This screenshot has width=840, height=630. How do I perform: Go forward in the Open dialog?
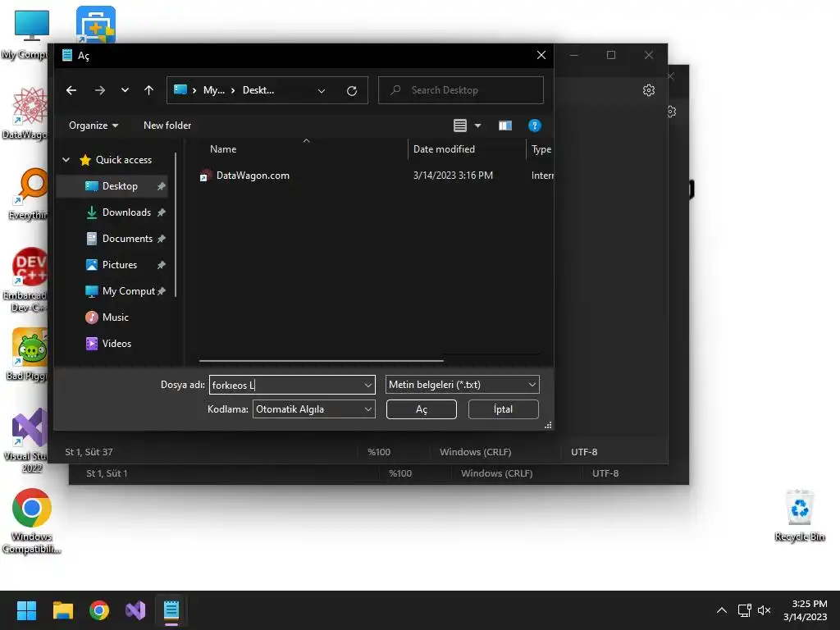click(x=99, y=90)
